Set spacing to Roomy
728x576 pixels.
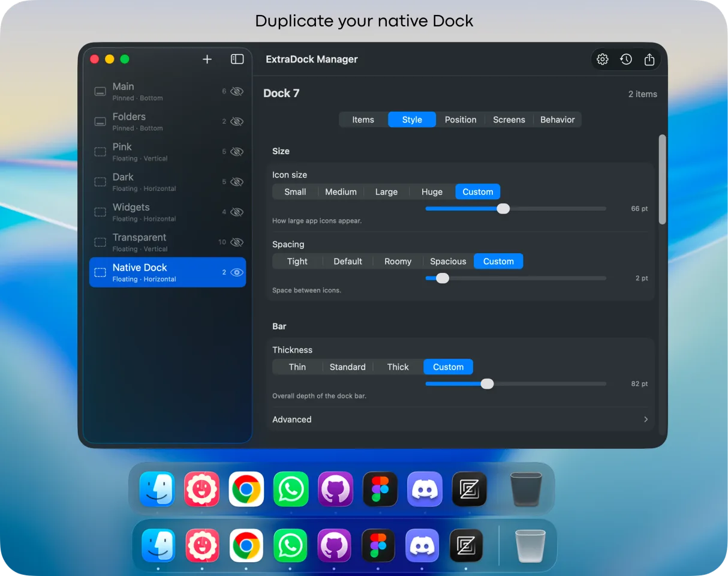click(398, 262)
